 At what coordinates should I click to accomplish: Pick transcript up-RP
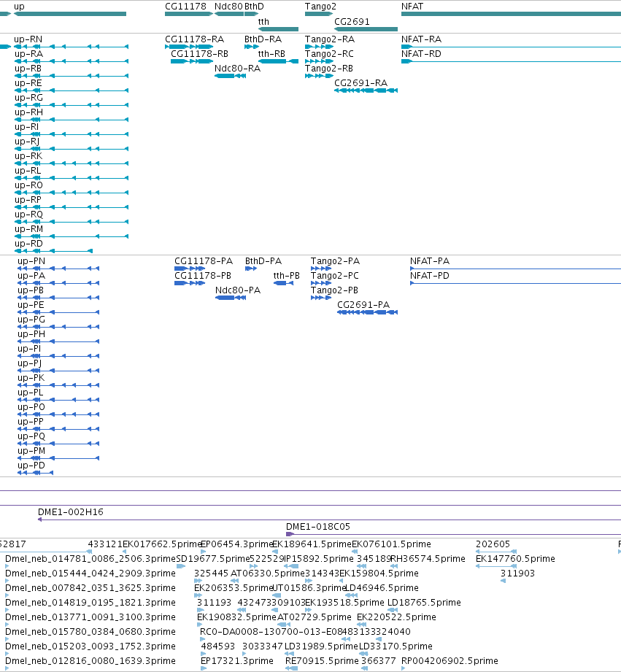pyautogui.click(x=71, y=207)
